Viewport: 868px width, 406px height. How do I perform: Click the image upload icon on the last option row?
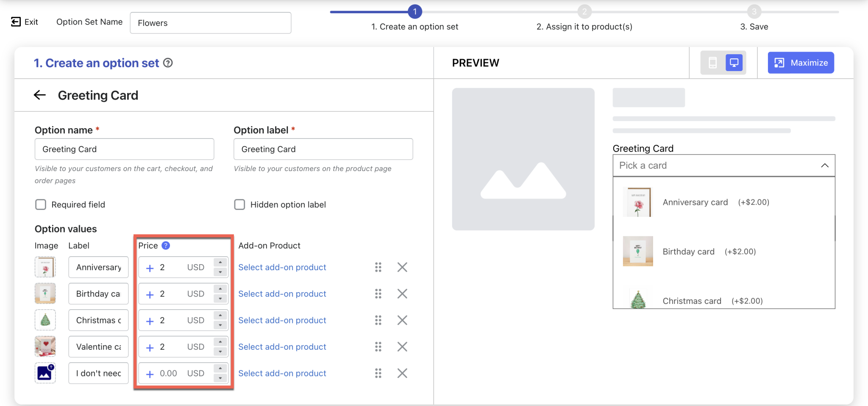[45, 373]
